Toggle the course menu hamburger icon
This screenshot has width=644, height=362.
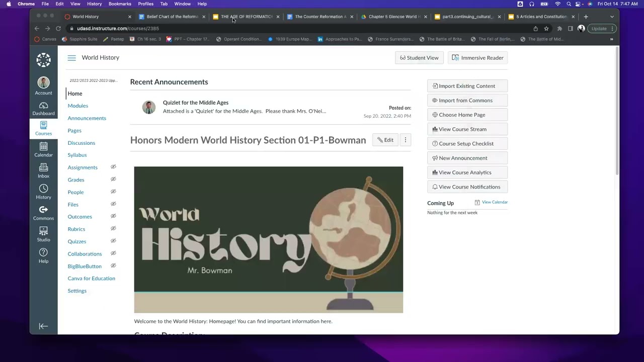(71, 58)
